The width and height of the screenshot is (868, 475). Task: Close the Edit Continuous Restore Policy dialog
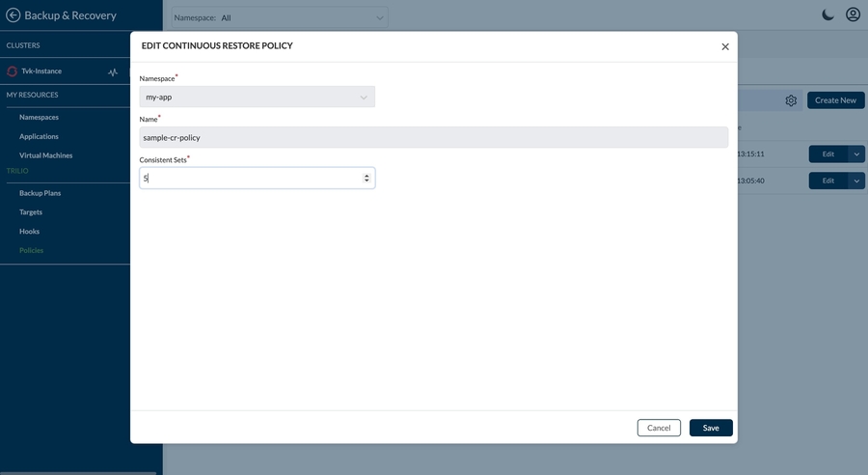click(725, 46)
